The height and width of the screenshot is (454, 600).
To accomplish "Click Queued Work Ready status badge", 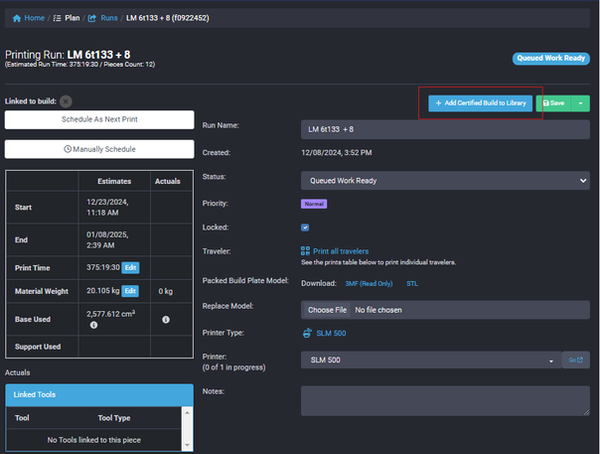I will (551, 59).
